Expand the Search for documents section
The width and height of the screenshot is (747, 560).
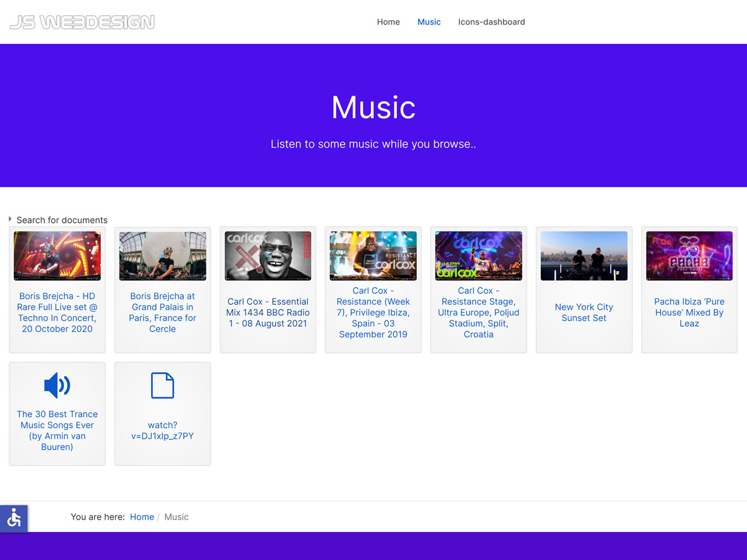(x=62, y=220)
